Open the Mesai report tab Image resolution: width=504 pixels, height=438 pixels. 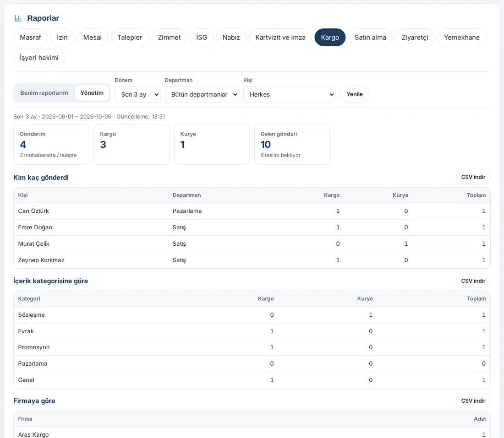point(92,37)
